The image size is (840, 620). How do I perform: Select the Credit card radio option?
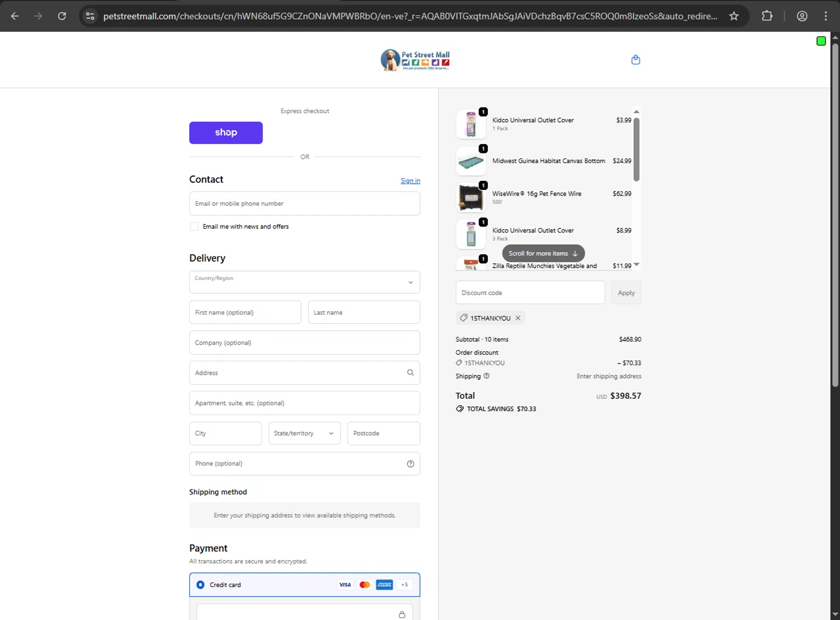point(200,585)
